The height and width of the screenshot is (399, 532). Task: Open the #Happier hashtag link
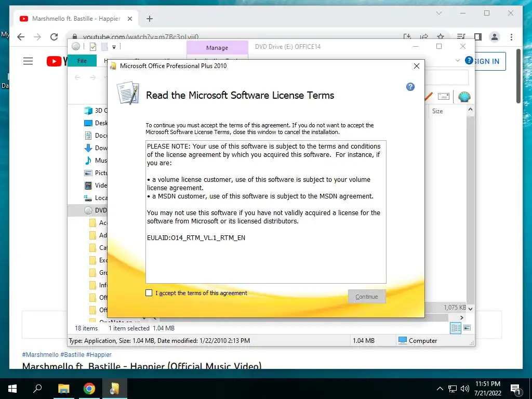click(99, 354)
